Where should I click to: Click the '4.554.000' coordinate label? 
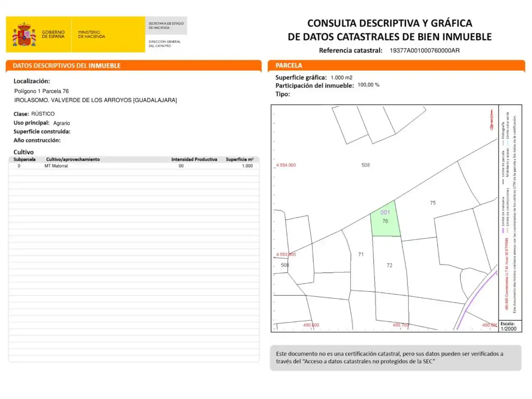point(286,165)
